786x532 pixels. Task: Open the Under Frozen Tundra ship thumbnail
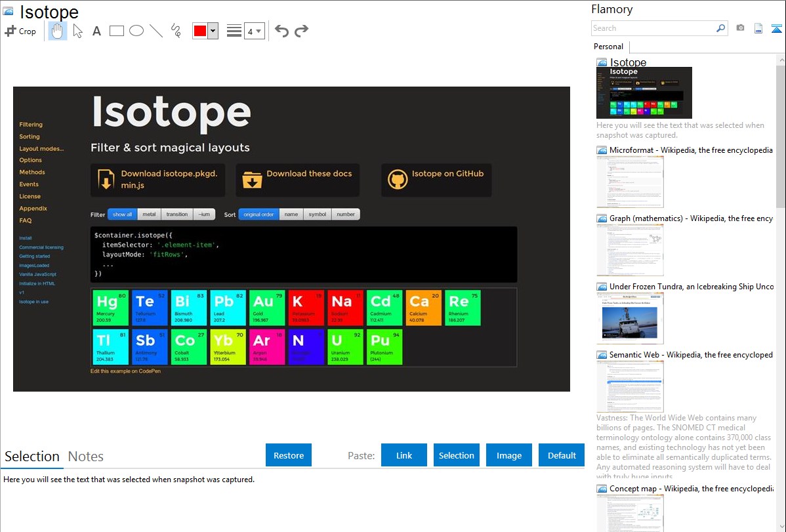click(x=630, y=318)
